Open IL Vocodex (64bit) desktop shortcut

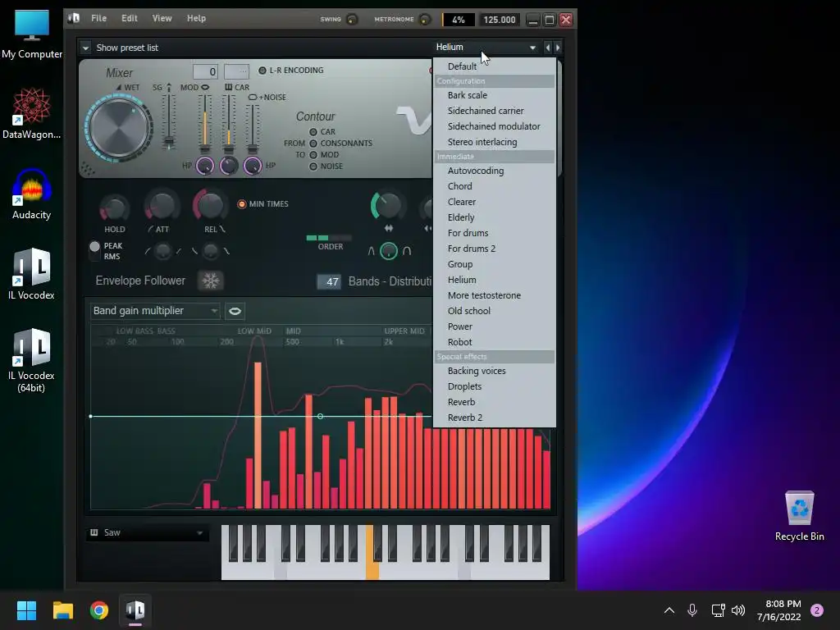(x=32, y=361)
